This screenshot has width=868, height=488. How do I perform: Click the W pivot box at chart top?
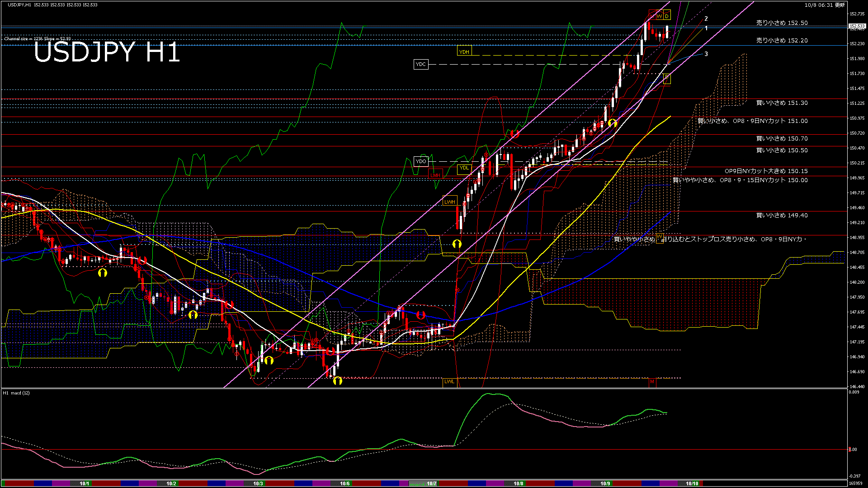[x=659, y=16]
